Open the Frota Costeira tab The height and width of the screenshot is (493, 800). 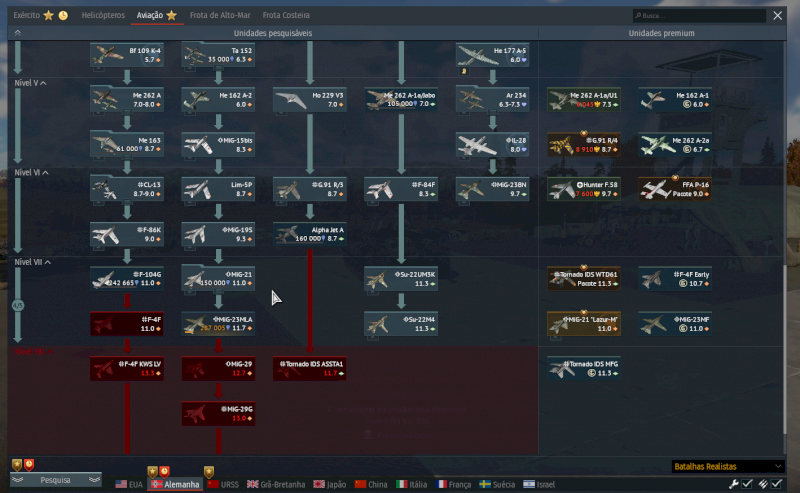click(x=285, y=16)
